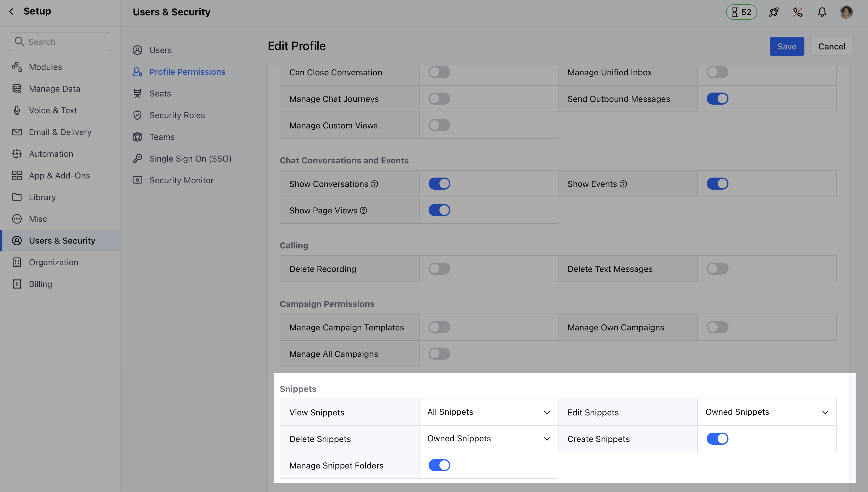Open the user avatar menu
Viewport: 868px width, 492px height.
tap(846, 12)
